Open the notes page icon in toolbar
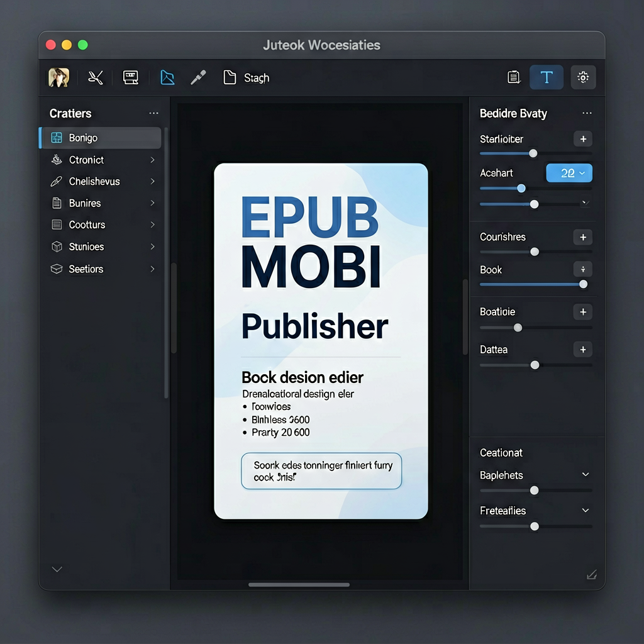 tap(514, 77)
